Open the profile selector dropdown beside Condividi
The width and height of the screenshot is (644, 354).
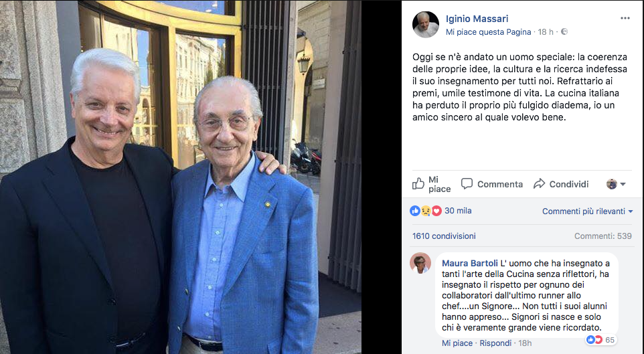(x=616, y=184)
